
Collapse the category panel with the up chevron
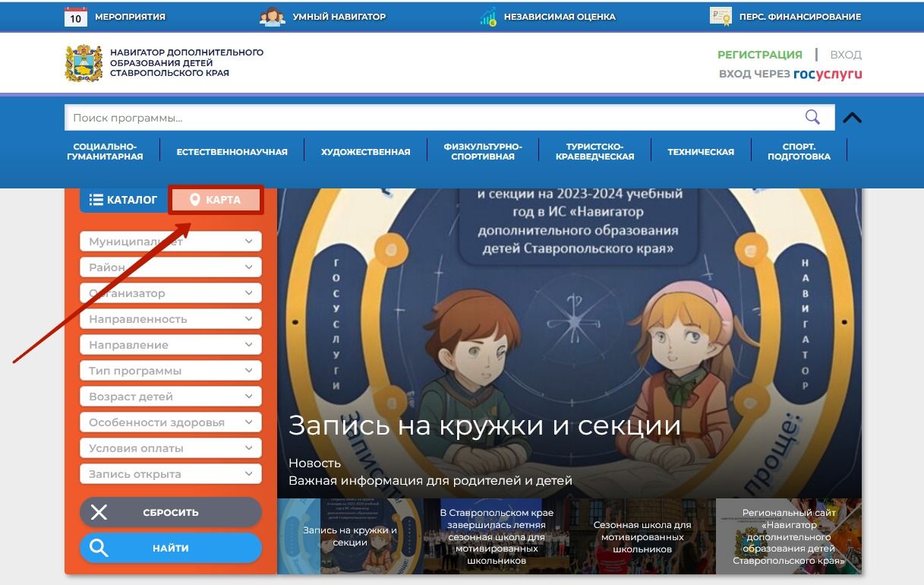tap(853, 118)
